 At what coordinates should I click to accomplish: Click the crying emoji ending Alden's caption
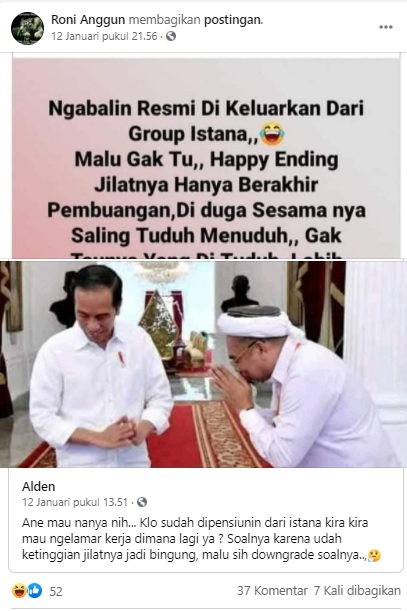pos(374,556)
